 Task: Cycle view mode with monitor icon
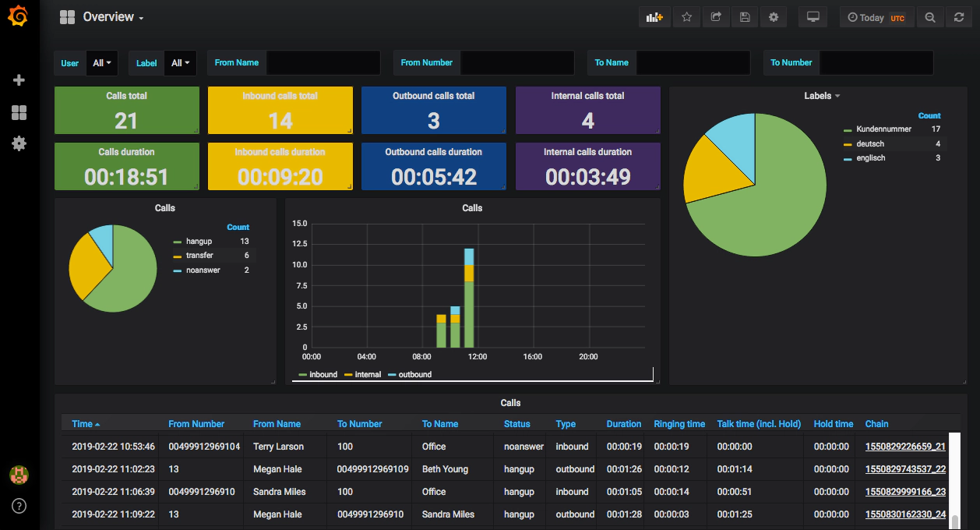813,17
